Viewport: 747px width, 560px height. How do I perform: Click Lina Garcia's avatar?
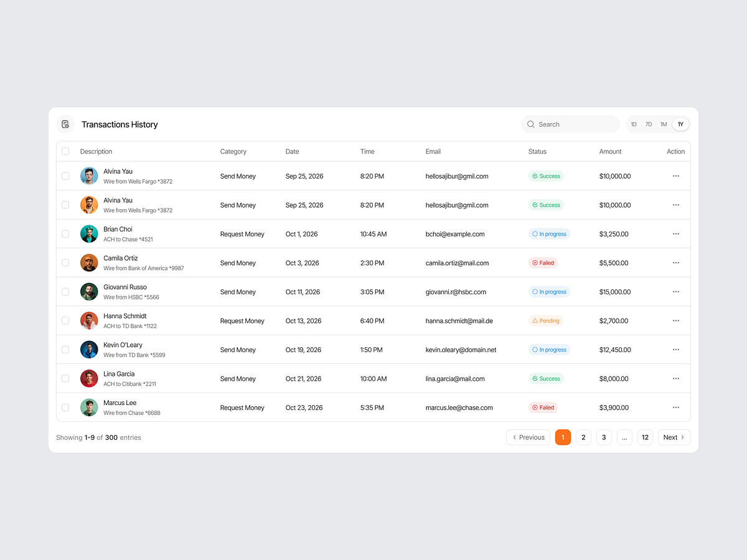pos(89,378)
